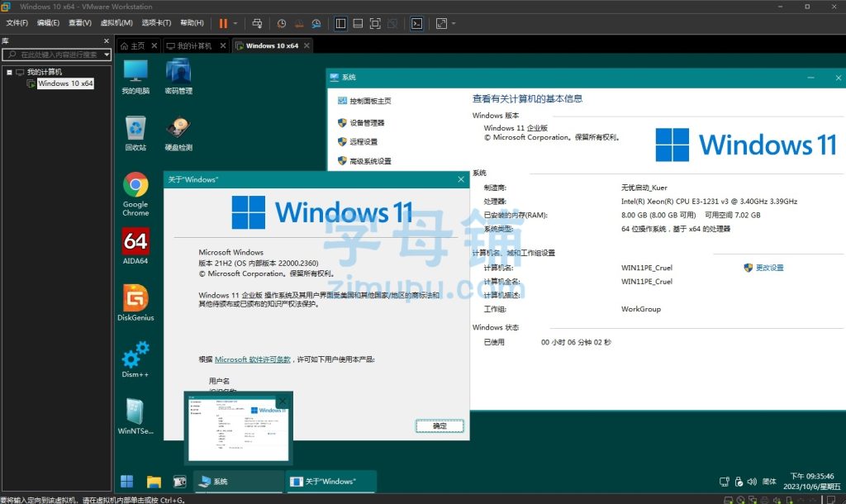Click the 硬盘检测 desktop icon
Viewport: 846px width, 504px height.
(x=178, y=133)
